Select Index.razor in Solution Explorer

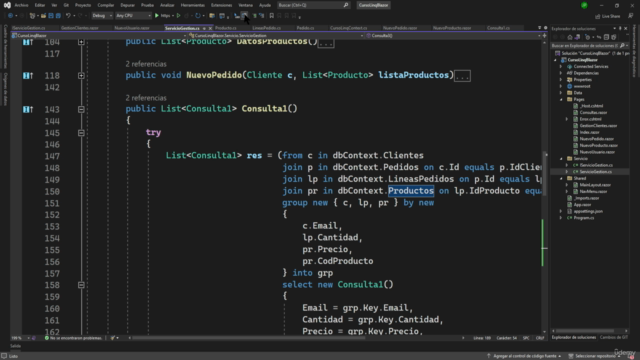coord(589,132)
